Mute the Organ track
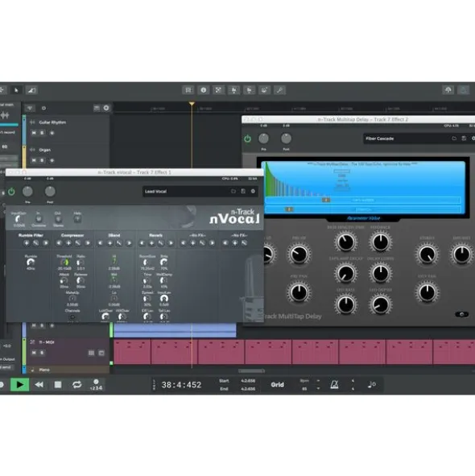Viewport: 475px width, 476px height. coord(34,160)
